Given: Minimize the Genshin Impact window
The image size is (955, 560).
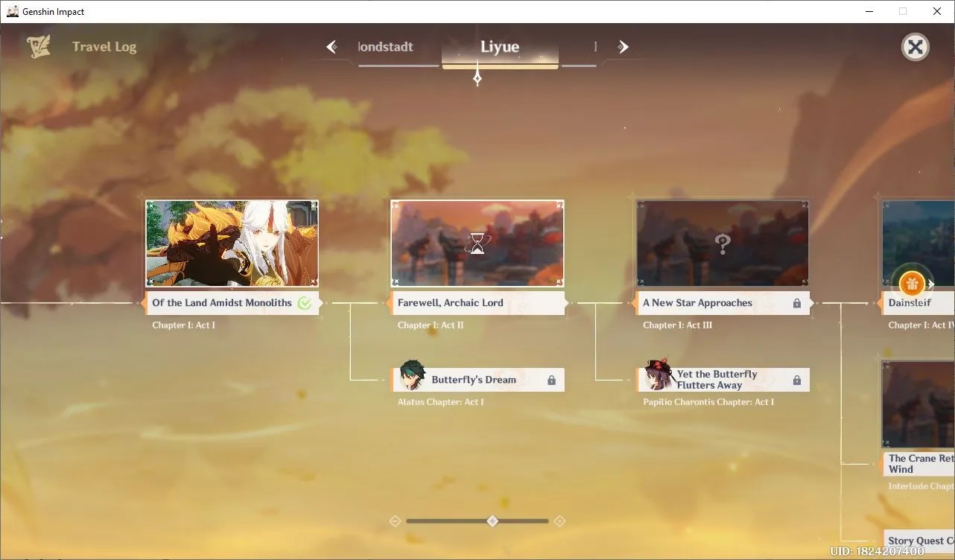Looking at the screenshot, I should (x=869, y=11).
